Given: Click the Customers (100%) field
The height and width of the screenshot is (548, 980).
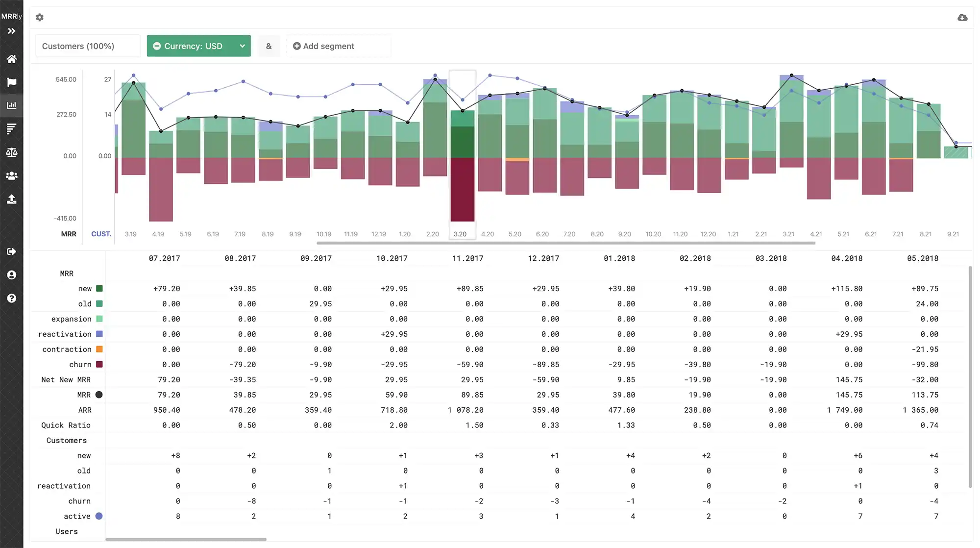Looking at the screenshot, I should pos(88,46).
